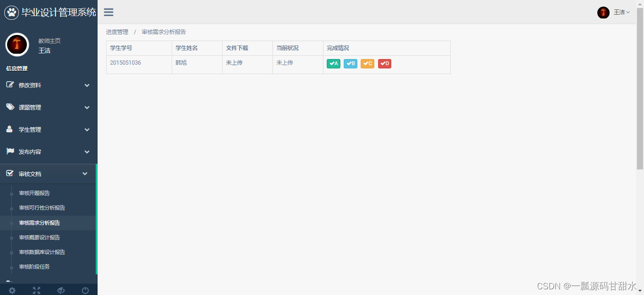Screen dimensions: 644x295
Task: Toggle the hamburger menu icon
Action: click(108, 12)
